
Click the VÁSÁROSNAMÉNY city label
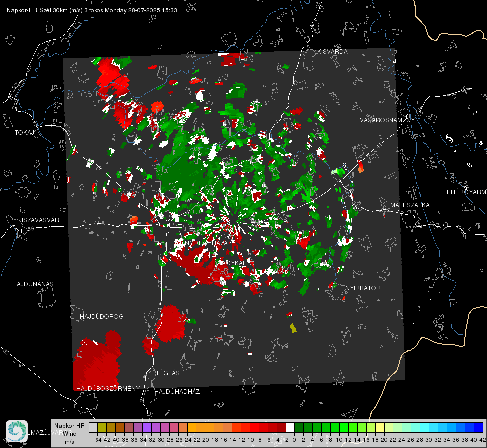[x=388, y=120]
